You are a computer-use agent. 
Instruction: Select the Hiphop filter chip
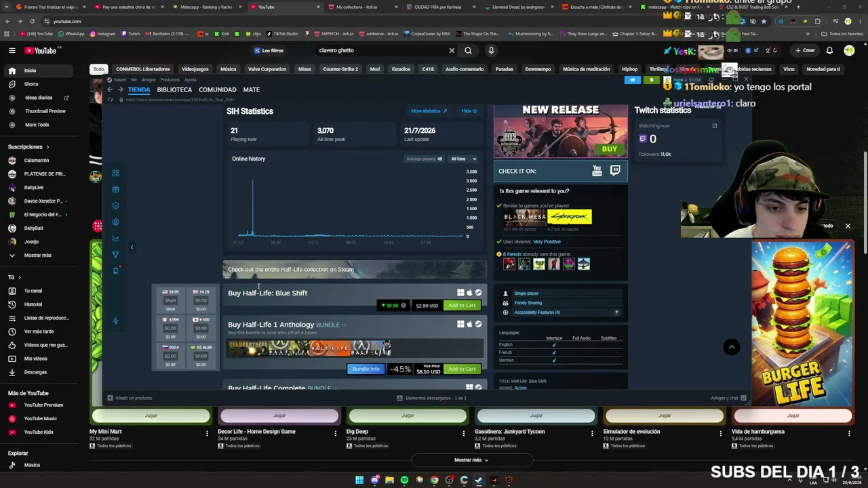pos(629,69)
